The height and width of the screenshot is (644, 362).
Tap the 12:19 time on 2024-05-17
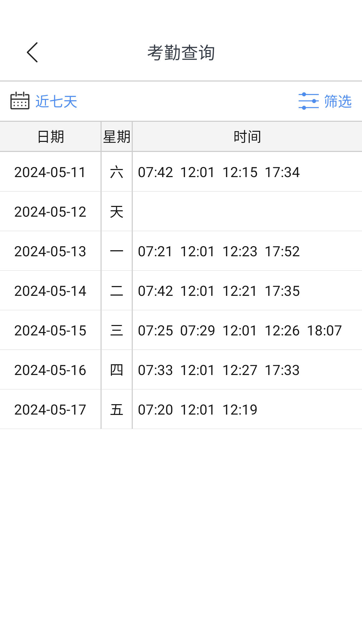point(240,410)
